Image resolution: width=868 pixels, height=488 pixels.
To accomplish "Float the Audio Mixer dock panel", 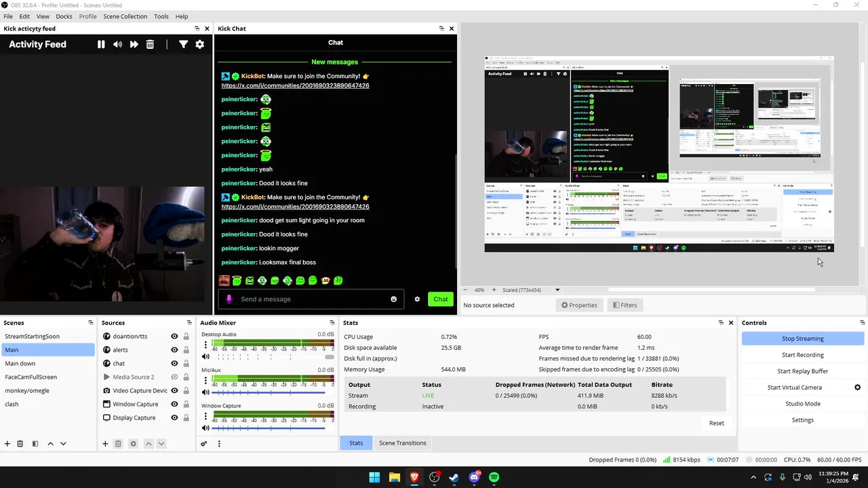I will [x=332, y=323].
